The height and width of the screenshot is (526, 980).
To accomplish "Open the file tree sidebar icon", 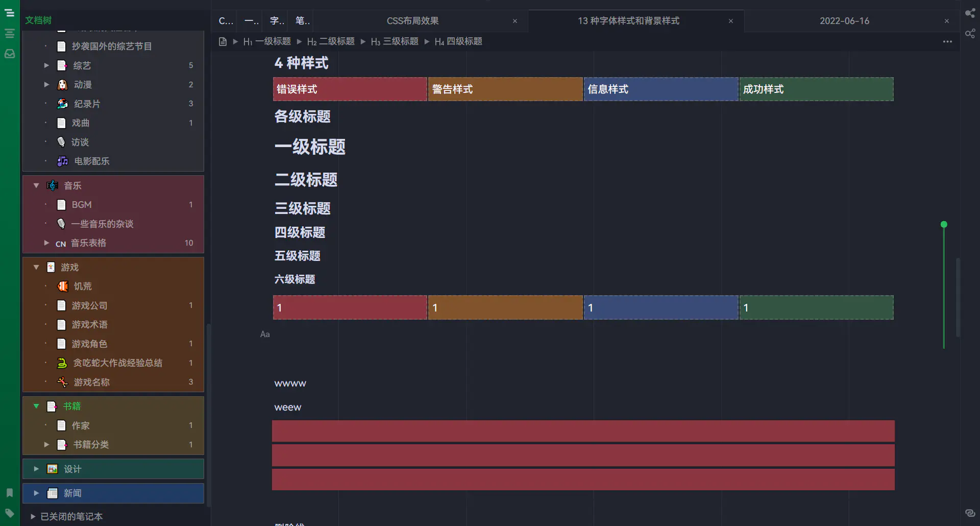I will (9, 13).
